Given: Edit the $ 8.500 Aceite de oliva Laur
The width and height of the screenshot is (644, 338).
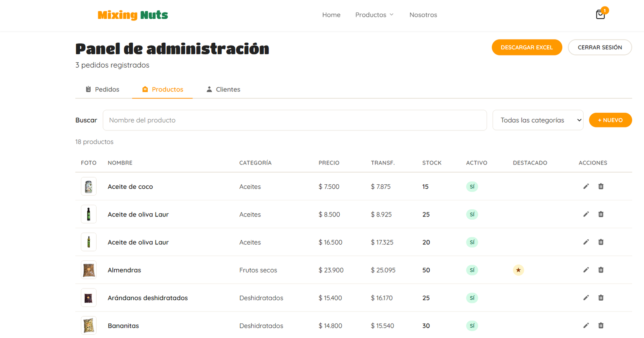Looking at the screenshot, I should click(x=586, y=214).
